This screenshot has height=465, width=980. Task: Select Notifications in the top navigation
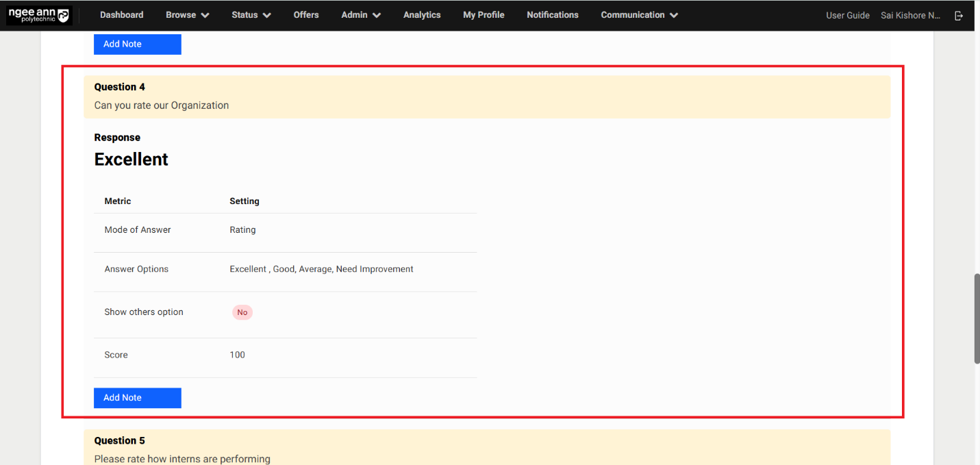(552, 15)
